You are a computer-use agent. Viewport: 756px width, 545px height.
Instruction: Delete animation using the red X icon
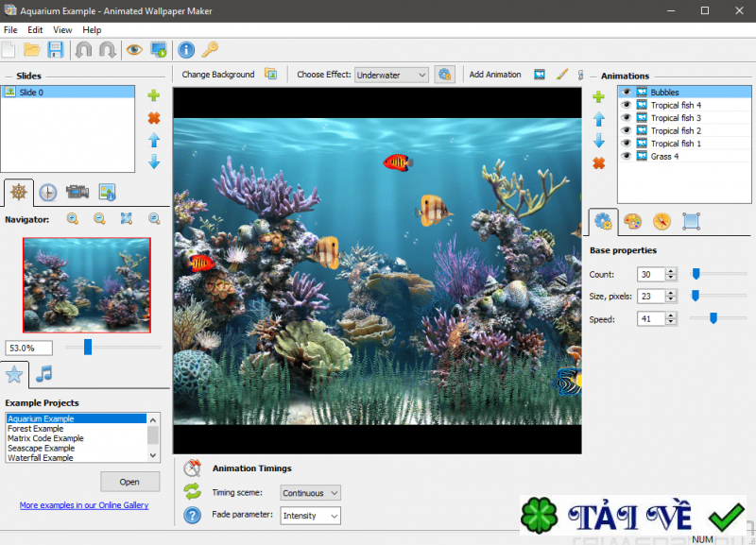(x=598, y=163)
